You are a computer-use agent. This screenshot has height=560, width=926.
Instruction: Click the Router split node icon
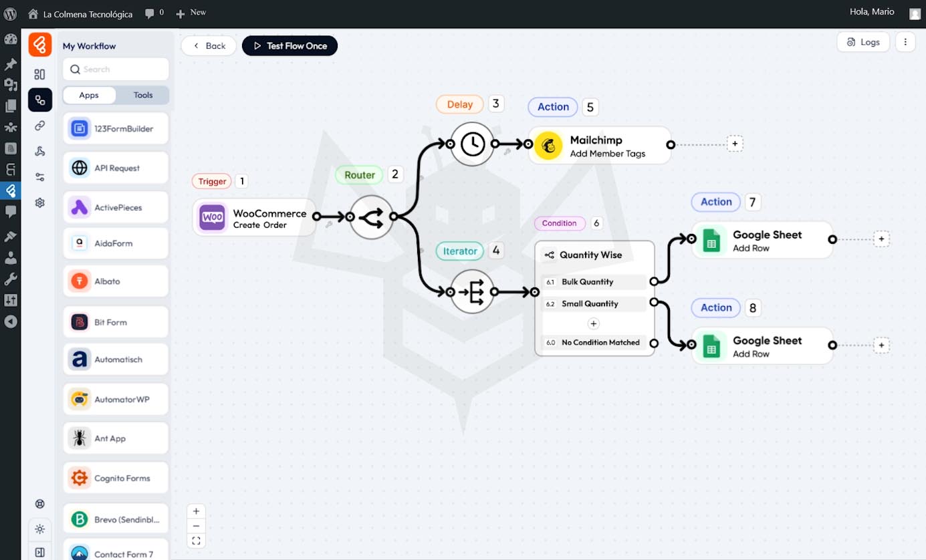pos(371,217)
